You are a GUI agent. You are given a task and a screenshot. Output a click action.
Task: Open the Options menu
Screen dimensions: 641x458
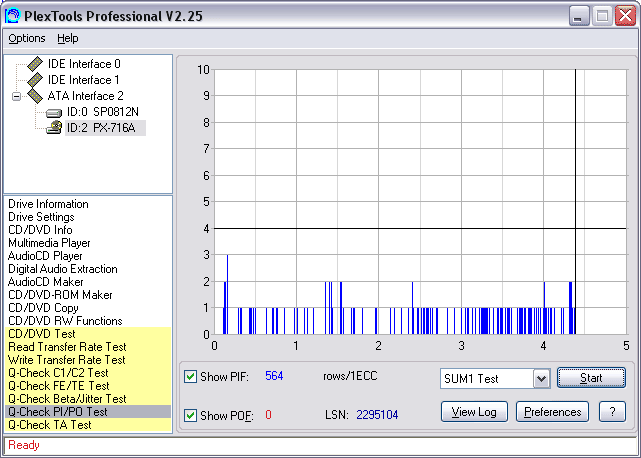coord(27,38)
